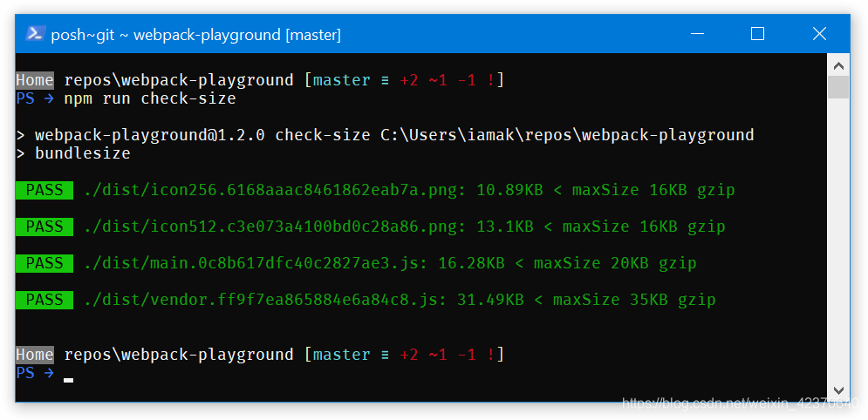
Task: Click the window title text 'posh~git ~ webpack-playground [master]'
Action: [x=195, y=35]
